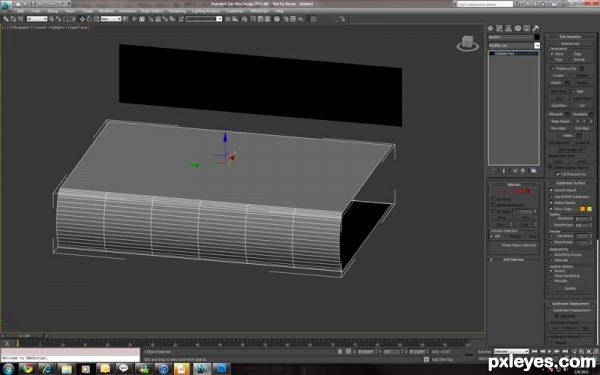Toggle the Smooth Result checkbox
Image resolution: width=600 pixels, height=375 pixels.
tap(551, 190)
